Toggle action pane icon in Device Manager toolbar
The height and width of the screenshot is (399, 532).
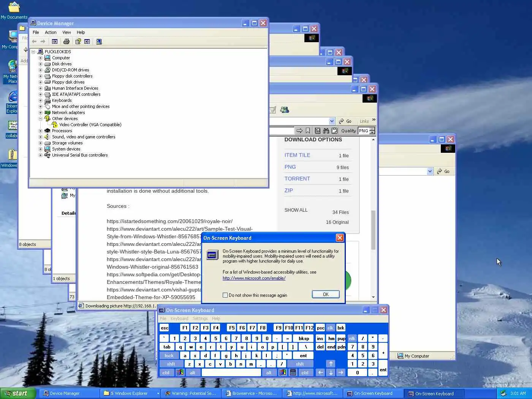tap(87, 41)
